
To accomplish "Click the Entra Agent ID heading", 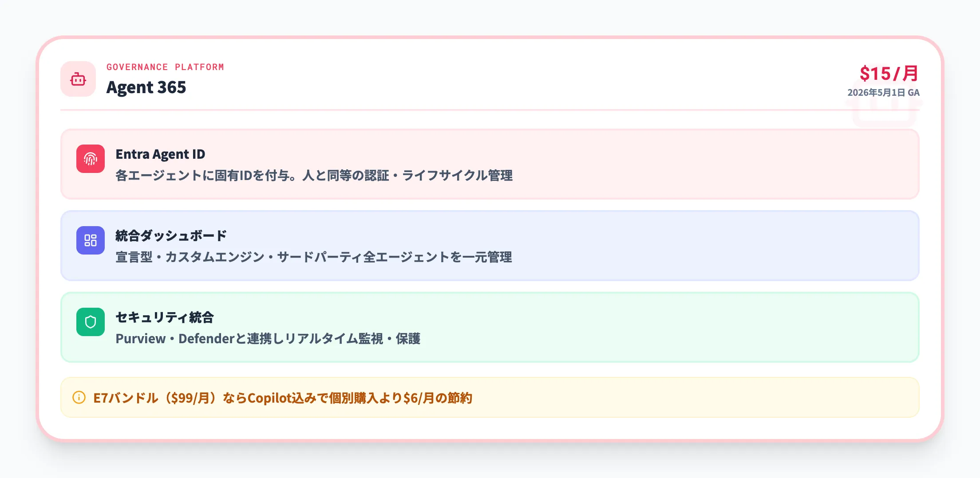I will [x=160, y=154].
